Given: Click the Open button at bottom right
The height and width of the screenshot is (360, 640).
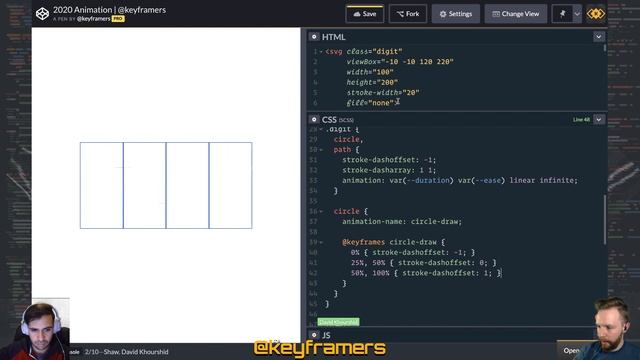Looking at the screenshot, I should 571,351.
